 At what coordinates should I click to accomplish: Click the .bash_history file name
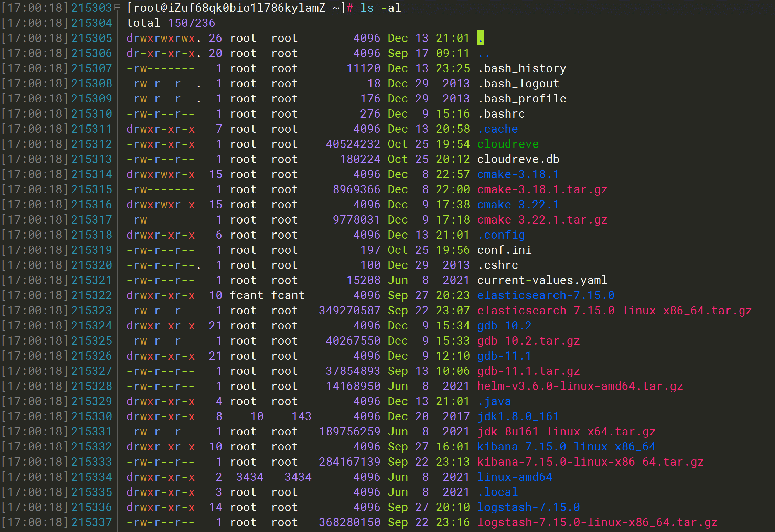tap(521, 68)
